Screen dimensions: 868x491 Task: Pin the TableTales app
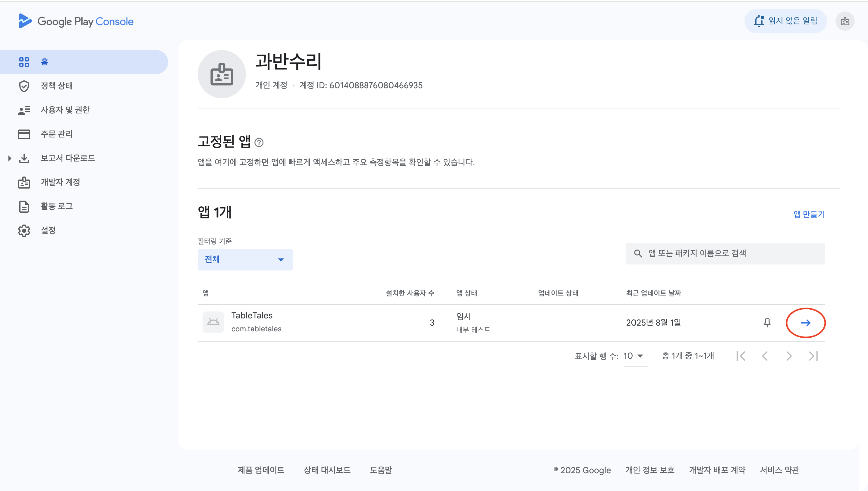[767, 323]
